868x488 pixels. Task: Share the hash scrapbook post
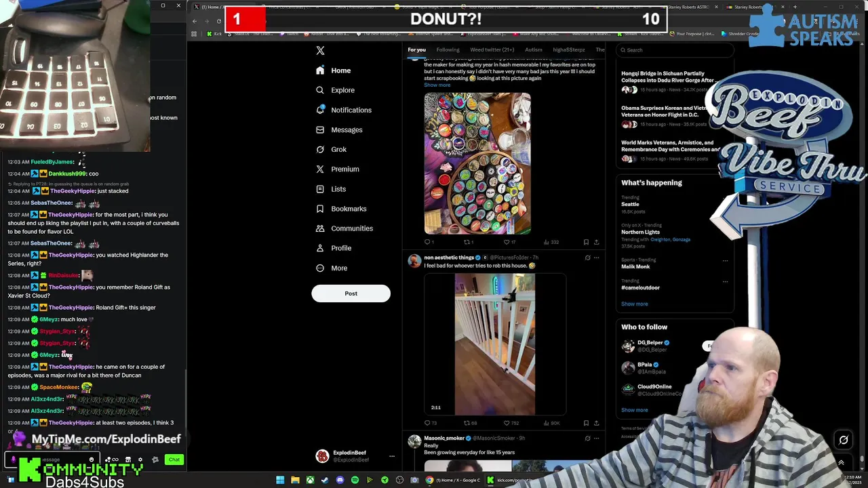click(596, 242)
